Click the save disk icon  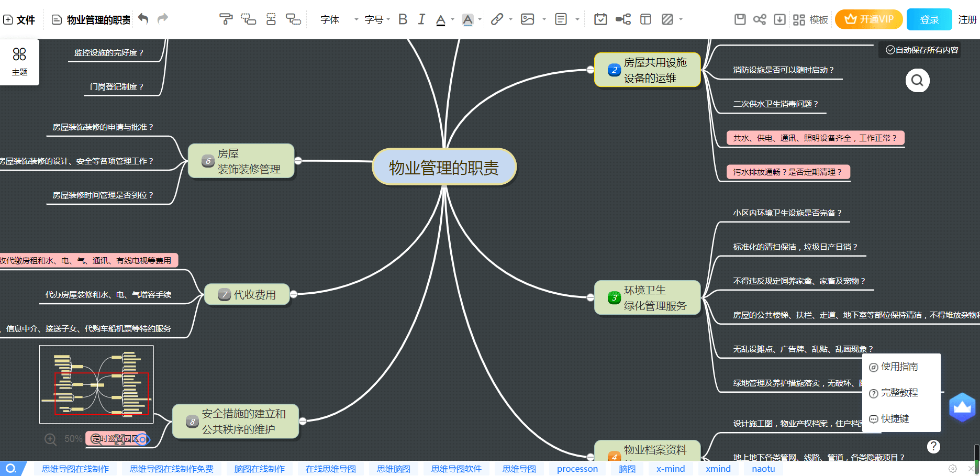click(x=740, y=19)
